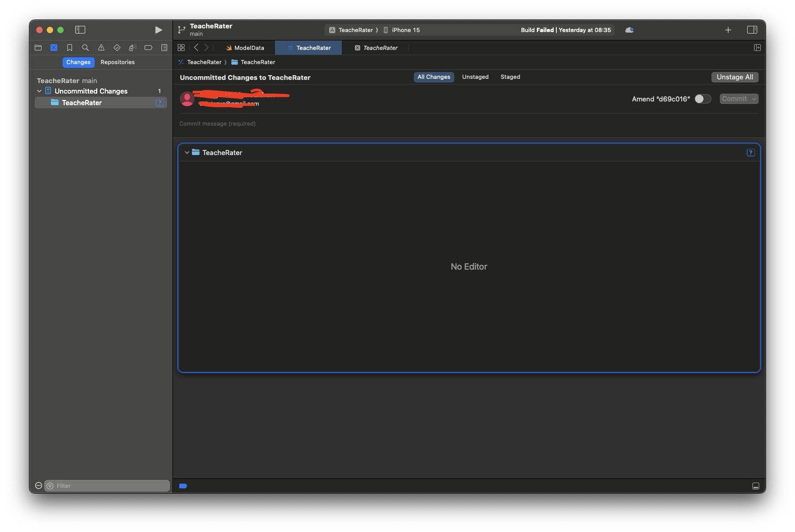Image resolution: width=795 pixels, height=532 pixels.
Task: Select the TeacheRater folder in sidebar
Action: [100, 103]
